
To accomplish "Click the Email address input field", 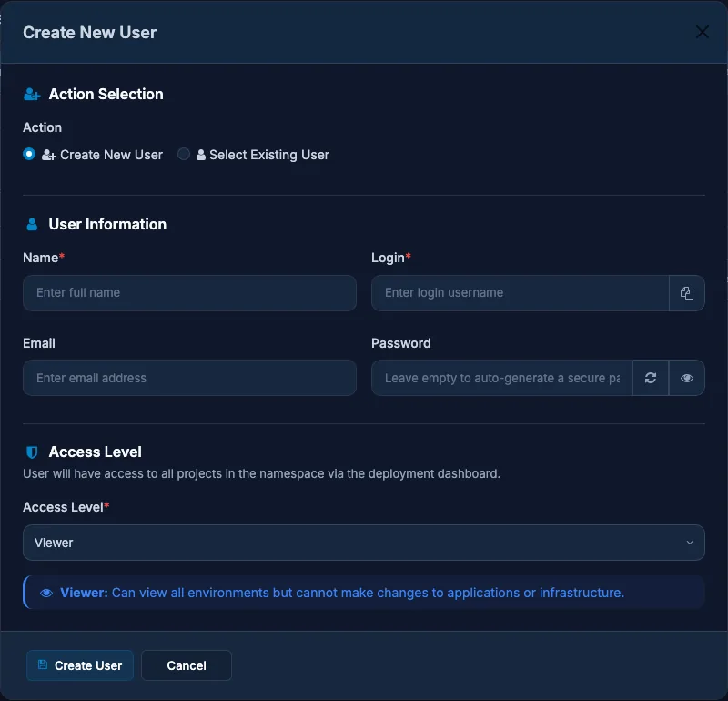I will click(x=189, y=378).
